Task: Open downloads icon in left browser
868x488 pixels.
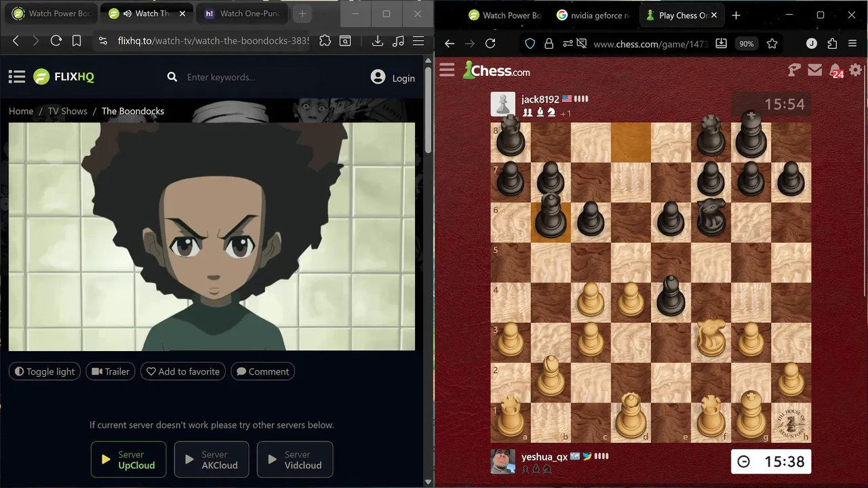Action: [x=378, y=41]
